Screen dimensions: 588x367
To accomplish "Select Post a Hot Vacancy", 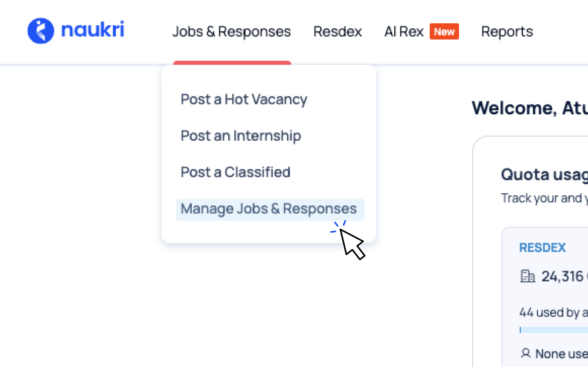I will [244, 99].
